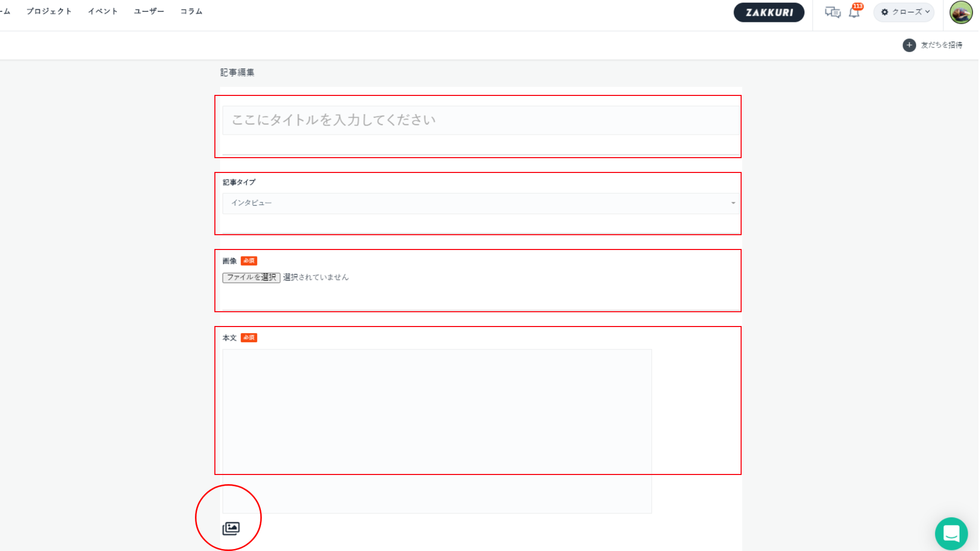Click the plus icon beside 友だちを招待
The image size is (980, 551).
pyautogui.click(x=909, y=45)
